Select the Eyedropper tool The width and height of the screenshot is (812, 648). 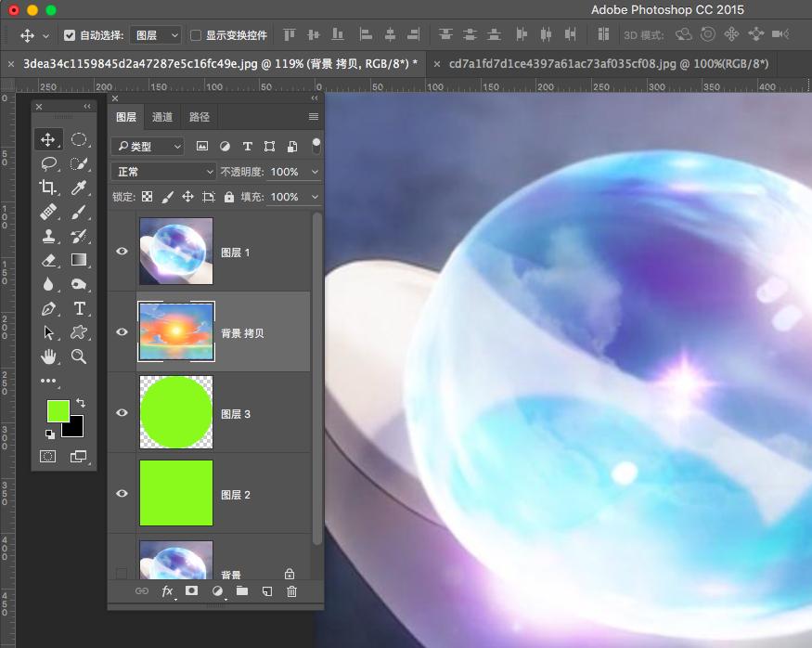(x=79, y=188)
